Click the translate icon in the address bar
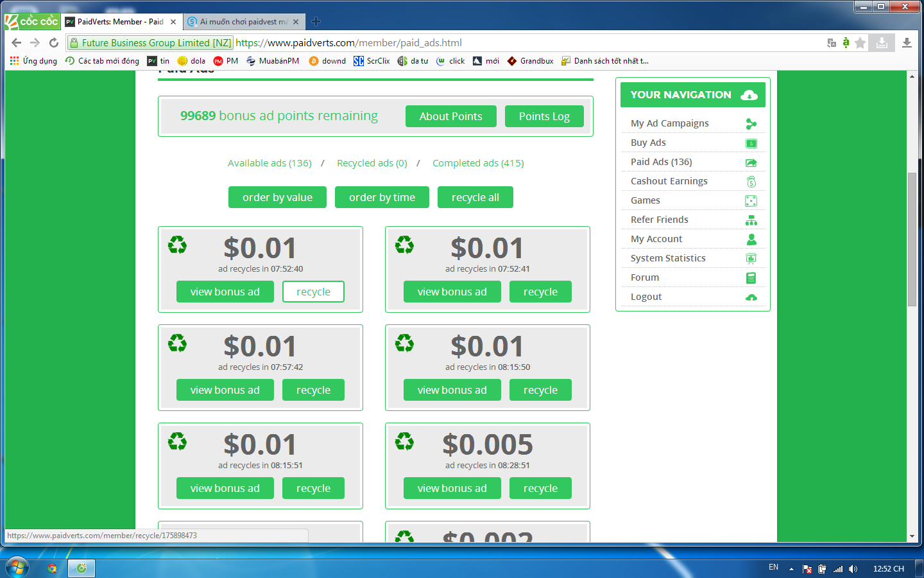Screen dimensions: 924x578 click(x=832, y=43)
